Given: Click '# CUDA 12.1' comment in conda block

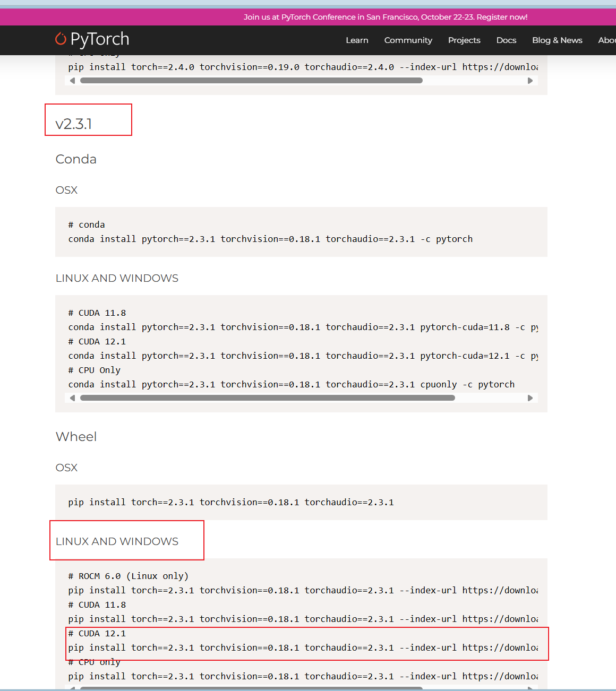Looking at the screenshot, I should point(97,341).
